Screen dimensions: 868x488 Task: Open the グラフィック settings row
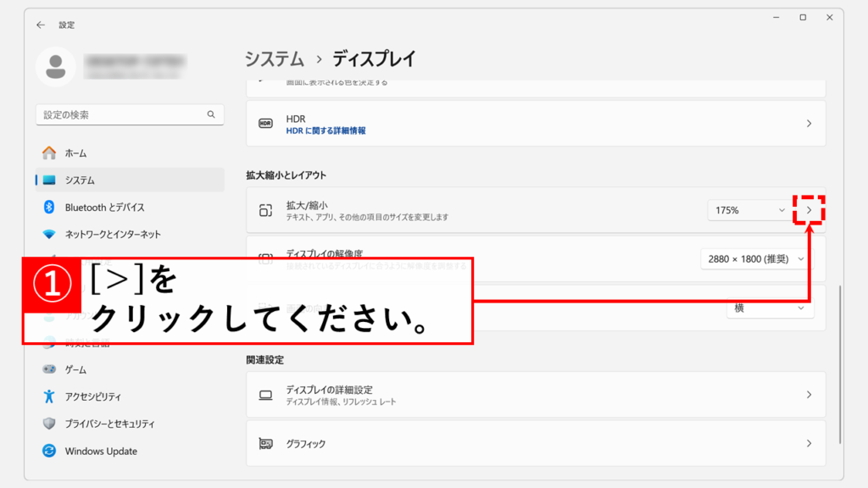coord(535,444)
